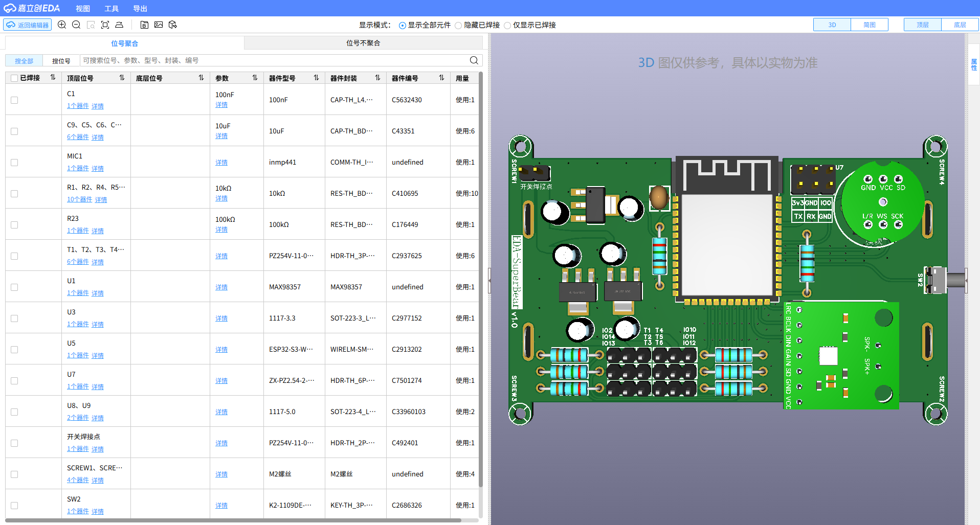Click the rotate/flip board icon

coord(119,25)
